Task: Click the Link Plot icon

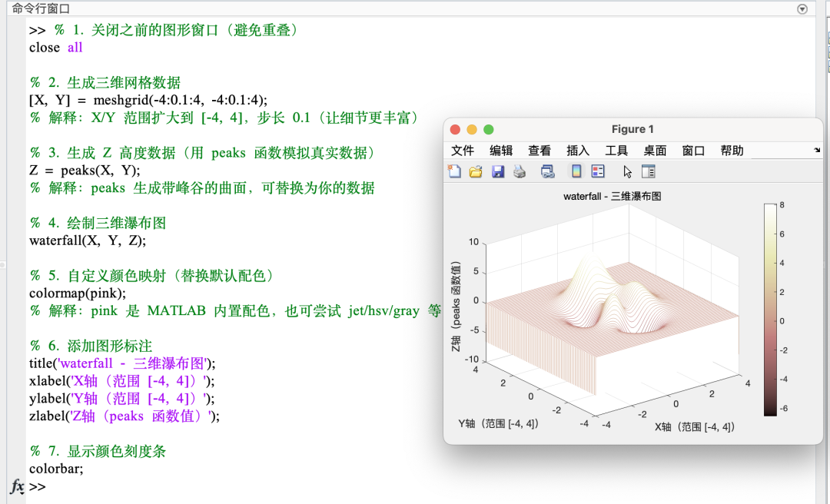Action: (547, 171)
